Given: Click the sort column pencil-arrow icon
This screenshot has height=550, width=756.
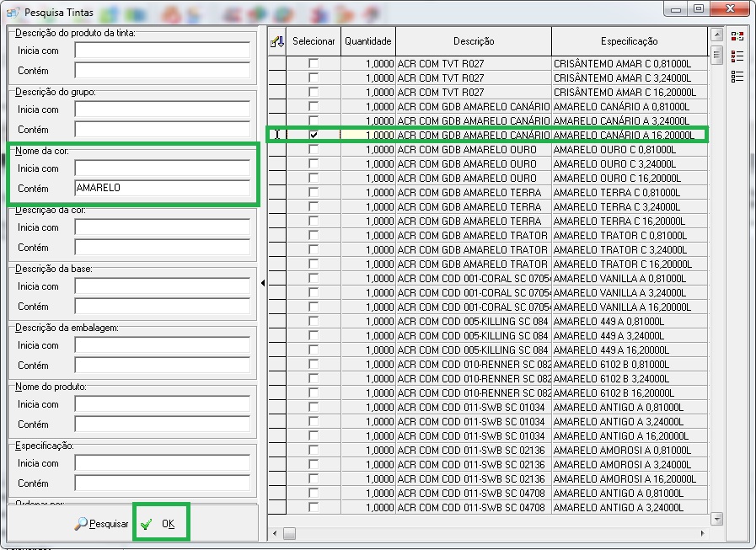Looking at the screenshot, I should pyautogui.click(x=276, y=42).
